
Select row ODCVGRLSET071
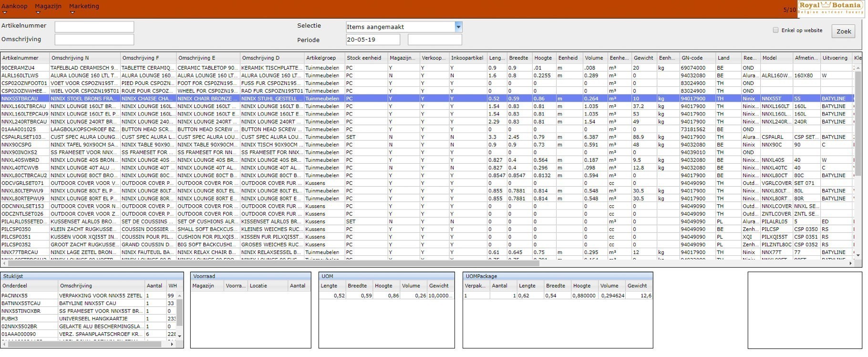coord(427,183)
